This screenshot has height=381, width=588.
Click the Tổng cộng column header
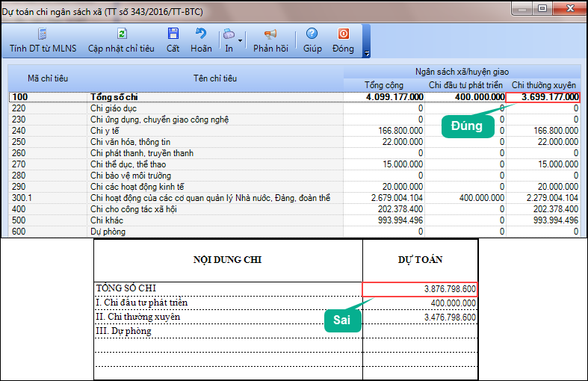click(384, 85)
